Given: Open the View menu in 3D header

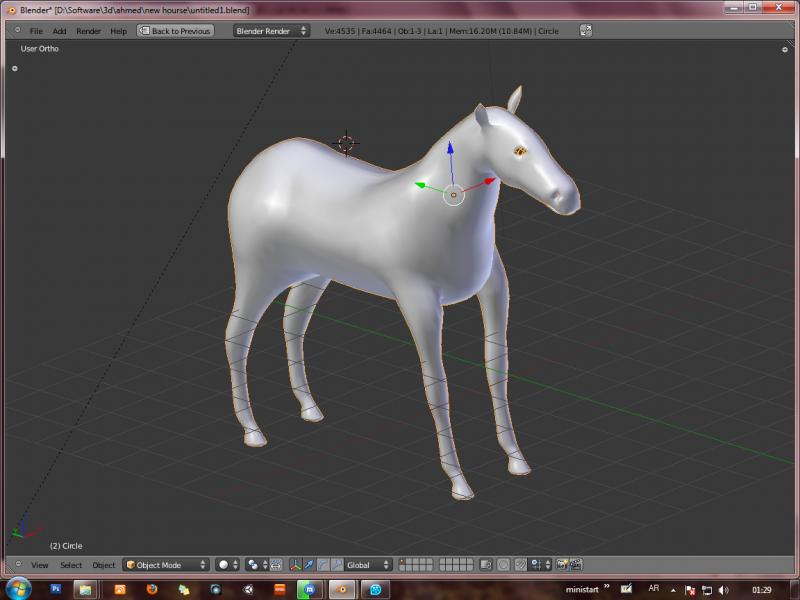Looking at the screenshot, I should [39, 565].
